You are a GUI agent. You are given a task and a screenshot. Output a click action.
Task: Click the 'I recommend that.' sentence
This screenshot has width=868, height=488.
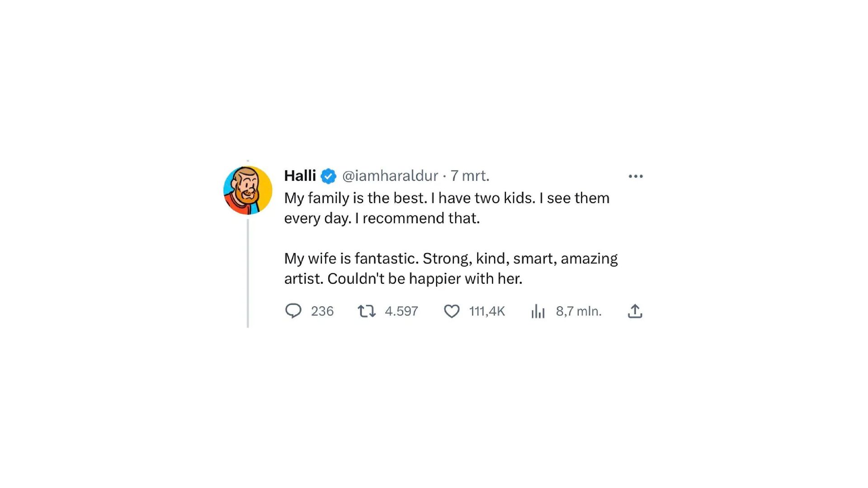417,218
